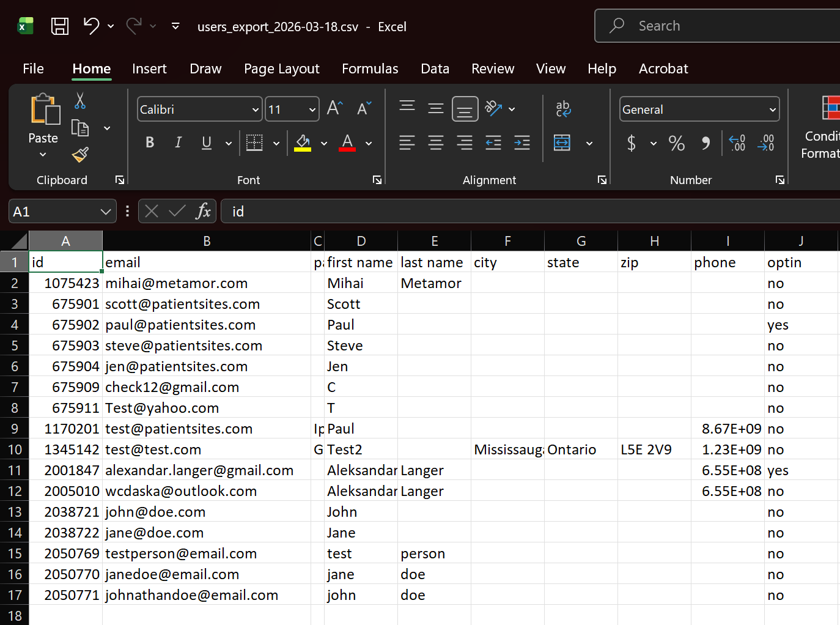The image size is (840, 625).
Task: Toggle Bold formatting
Action: (150, 143)
